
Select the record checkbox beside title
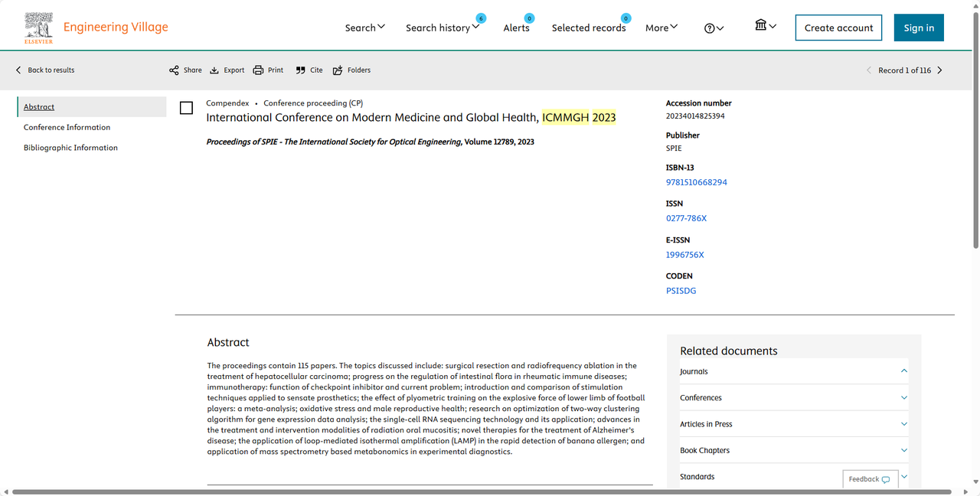pos(186,108)
